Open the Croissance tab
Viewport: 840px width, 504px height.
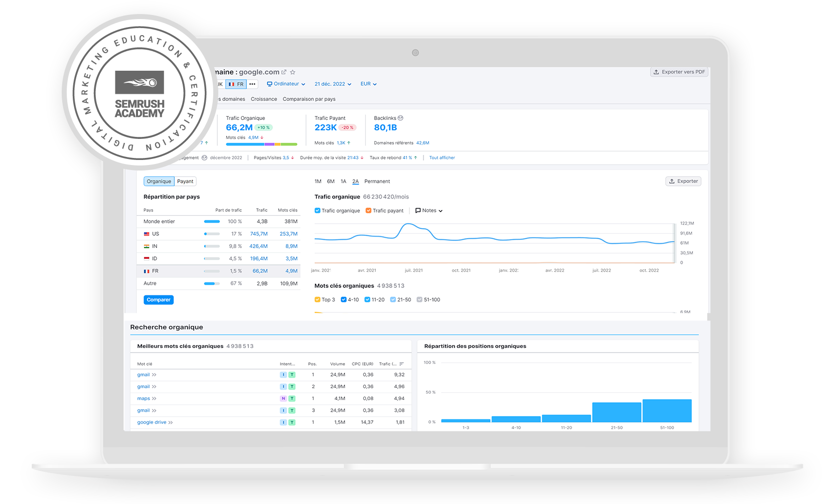(x=264, y=99)
